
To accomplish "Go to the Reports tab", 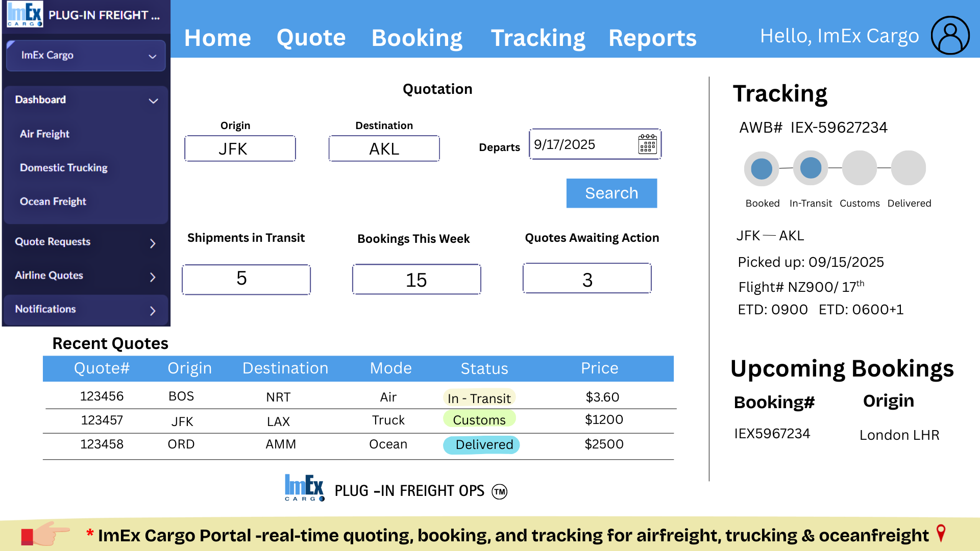I will 652,38.
